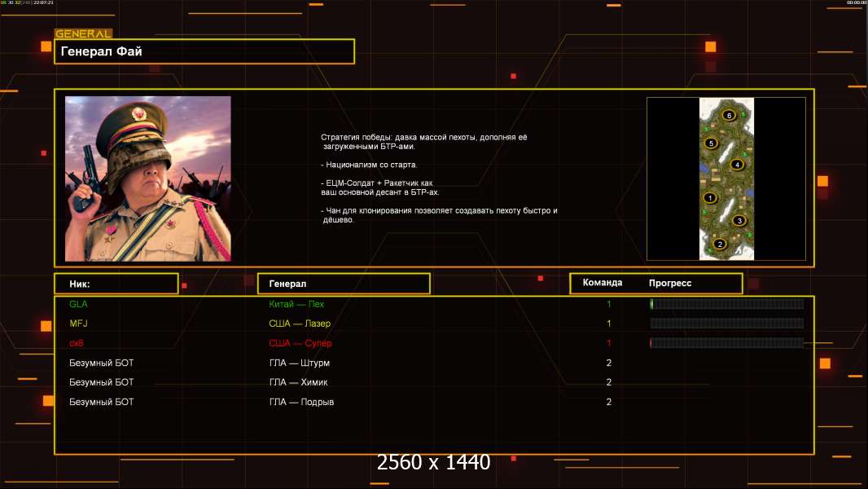Click start position marker 3 on the map
The width and height of the screenshot is (868, 489).
click(739, 220)
